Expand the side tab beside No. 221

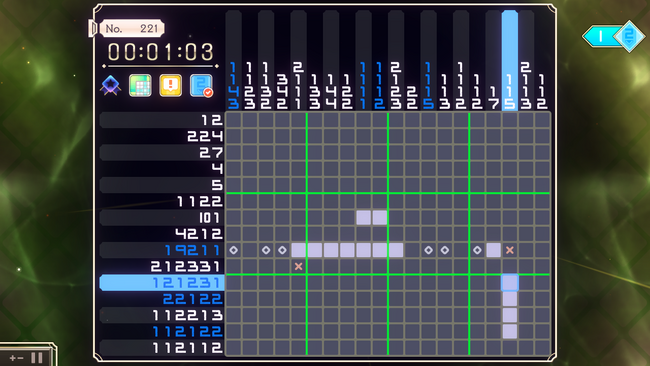93,29
